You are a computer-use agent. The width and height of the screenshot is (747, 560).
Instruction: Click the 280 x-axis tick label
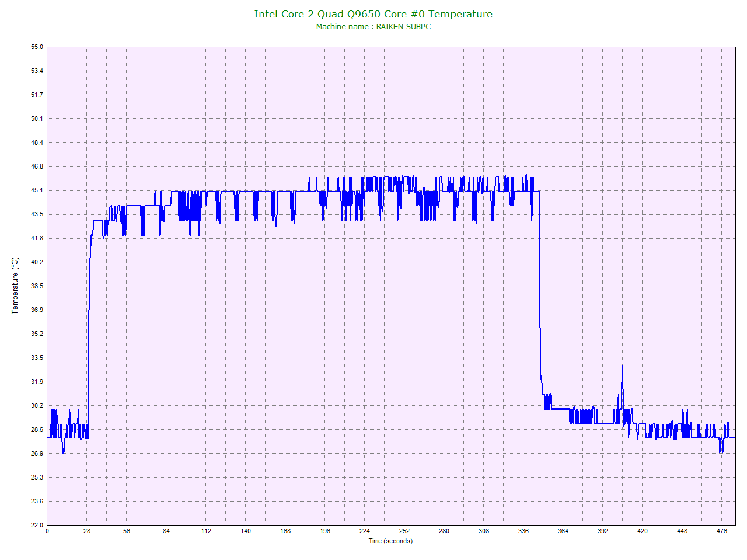[x=444, y=531]
